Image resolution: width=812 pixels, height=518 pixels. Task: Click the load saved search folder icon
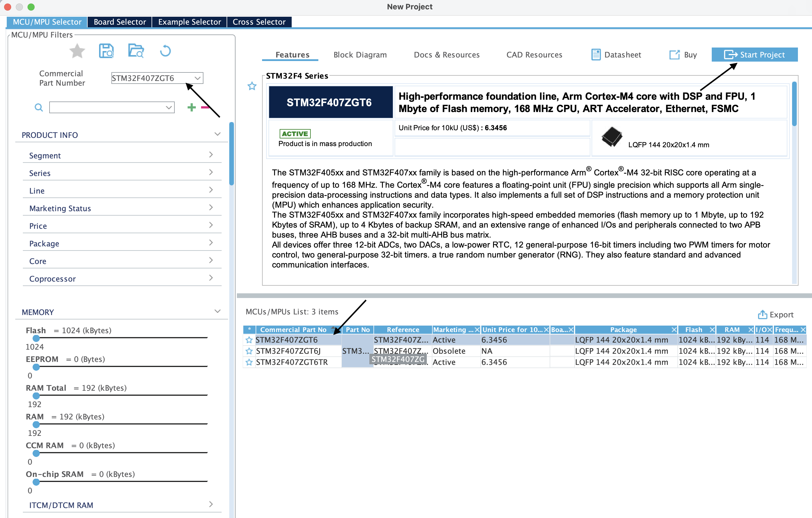click(x=136, y=51)
